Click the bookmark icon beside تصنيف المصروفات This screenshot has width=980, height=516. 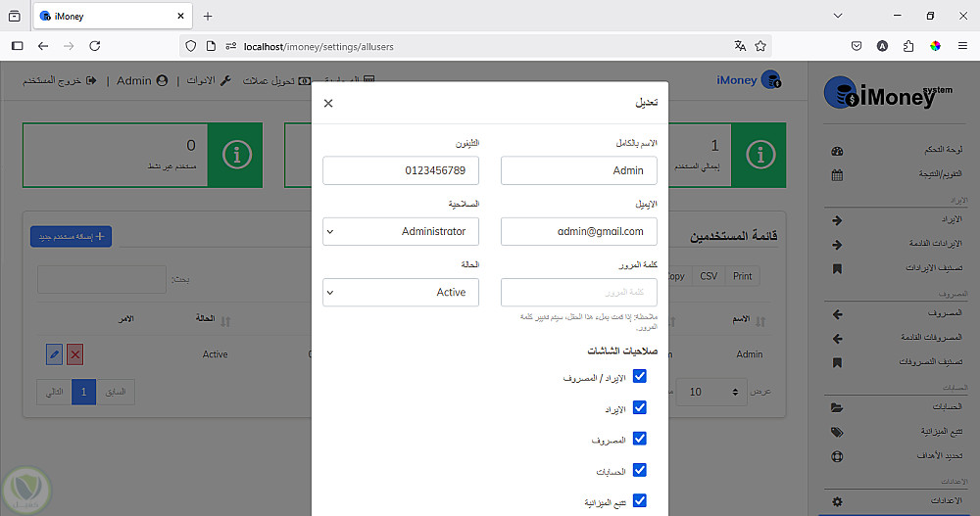click(838, 362)
